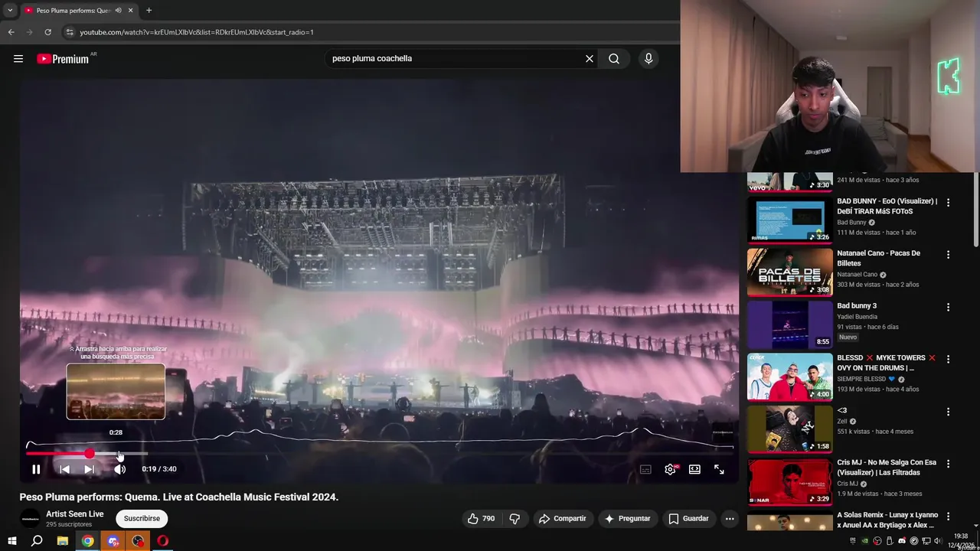Start voice search with the microphone
Image resolution: width=980 pixels, height=551 pixels.
click(648, 59)
